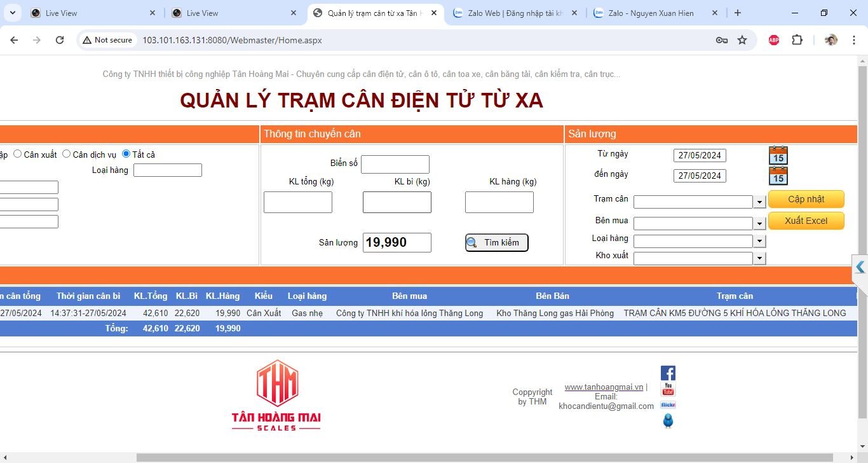Bookmark this page with the star icon
This screenshot has width=868, height=463.
pyautogui.click(x=742, y=40)
